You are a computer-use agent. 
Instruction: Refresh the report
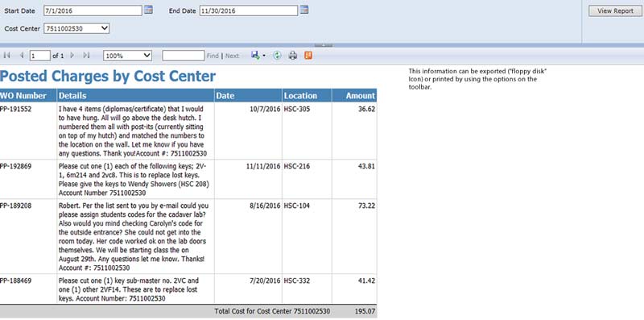coord(277,56)
